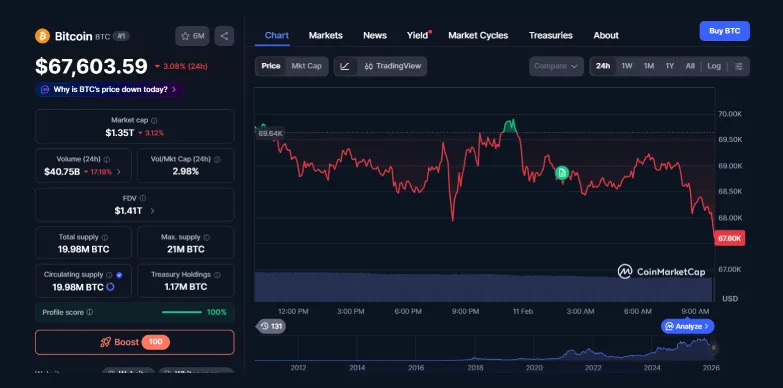Viewport: 783px width, 388px height.
Task: Add Bitcoin to watchlist with star button
Action: click(x=192, y=36)
